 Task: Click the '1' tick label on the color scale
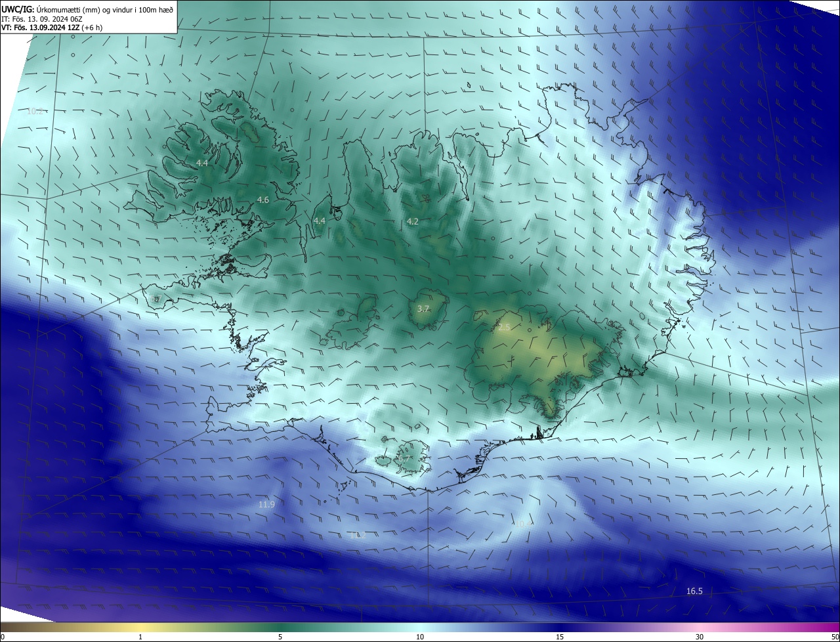point(140,637)
